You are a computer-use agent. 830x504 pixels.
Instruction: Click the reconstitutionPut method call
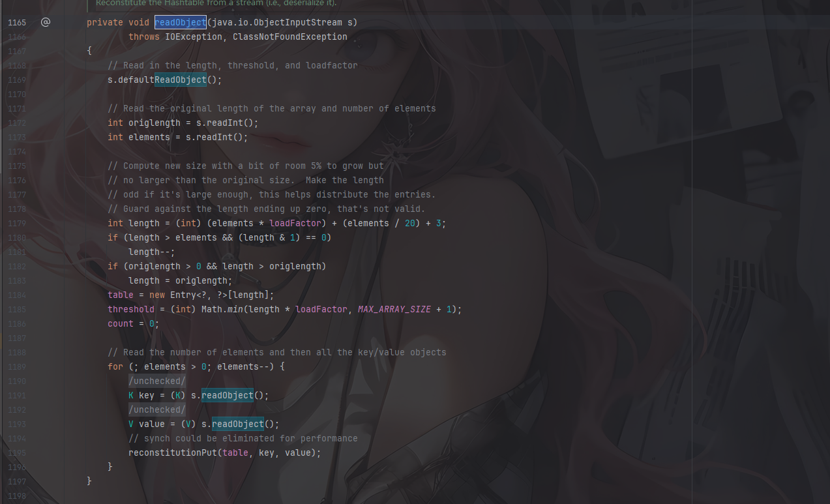(172, 452)
